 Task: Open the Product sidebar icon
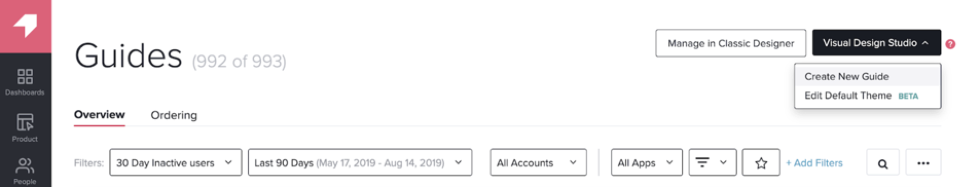point(25,128)
